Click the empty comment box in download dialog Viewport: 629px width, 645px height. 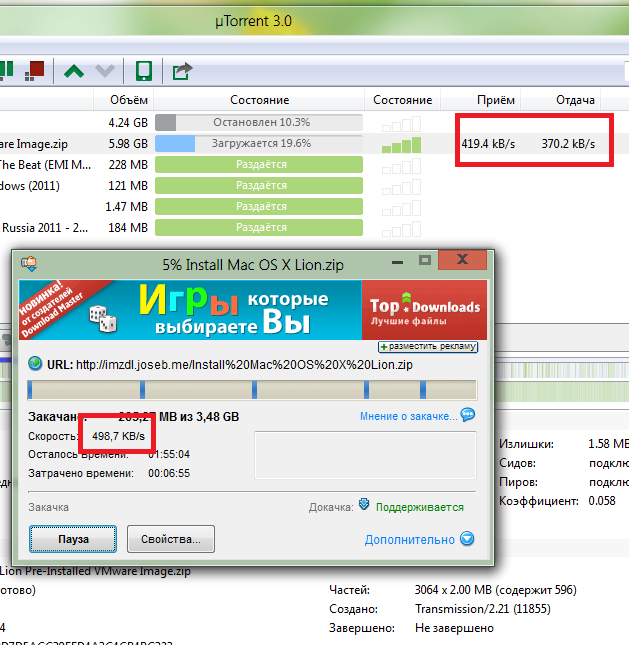pyautogui.click(x=365, y=455)
